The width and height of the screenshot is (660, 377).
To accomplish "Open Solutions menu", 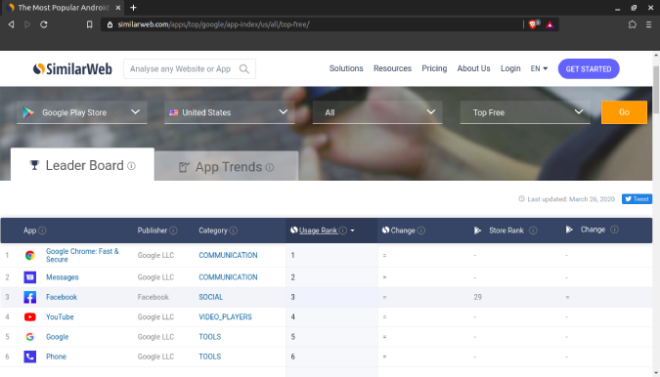I will (x=346, y=69).
